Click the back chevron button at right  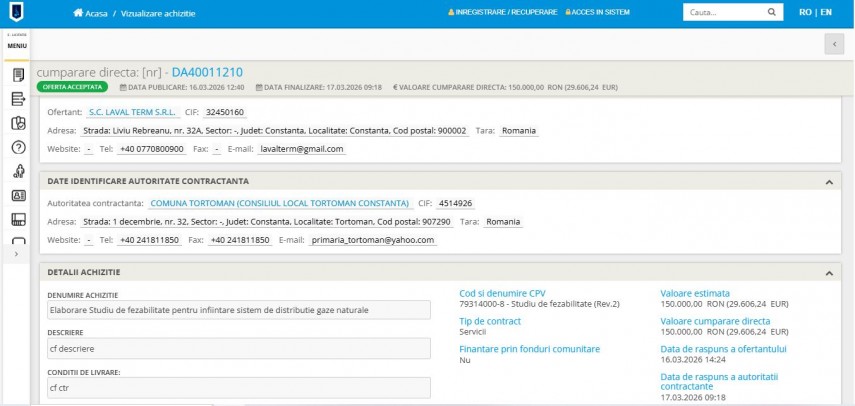834,43
